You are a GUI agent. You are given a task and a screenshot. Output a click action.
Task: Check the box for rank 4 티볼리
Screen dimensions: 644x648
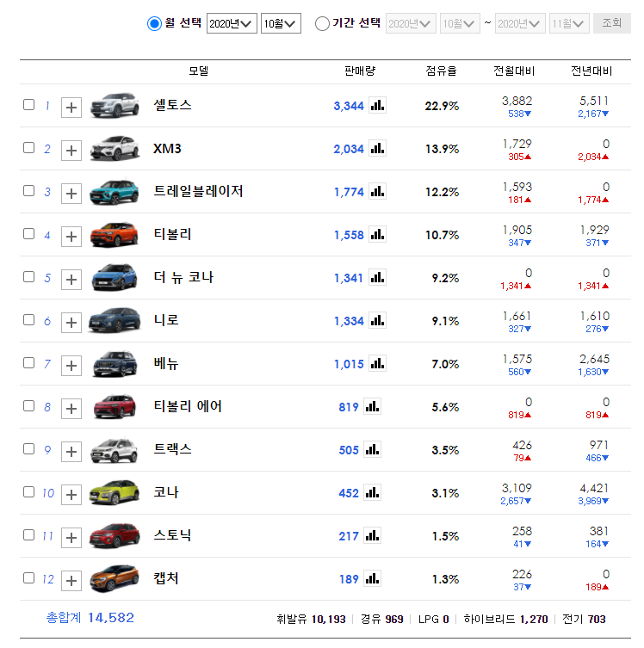(28, 233)
